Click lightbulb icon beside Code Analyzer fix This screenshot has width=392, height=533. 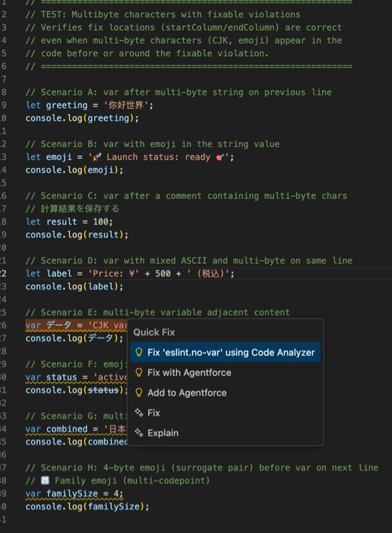point(139,352)
